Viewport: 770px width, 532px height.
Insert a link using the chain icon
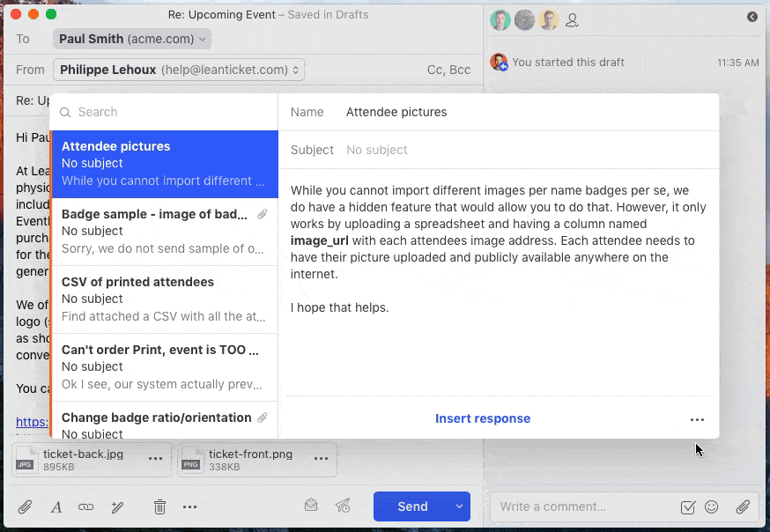click(x=85, y=506)
